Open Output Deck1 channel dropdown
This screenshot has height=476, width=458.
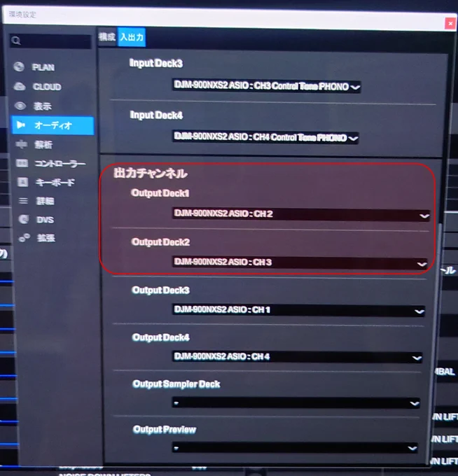301,214
